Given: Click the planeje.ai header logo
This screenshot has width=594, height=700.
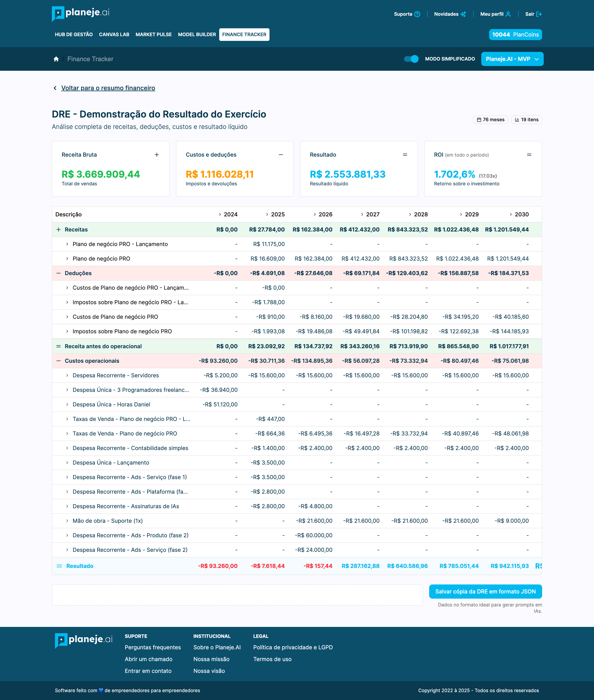Looking at the screenshot, I should click(81, 14).
